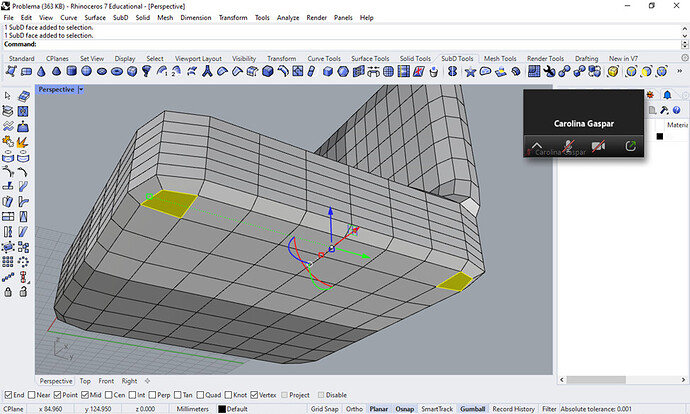Click the Grid Snap status bar button

(x=323, y=409)
